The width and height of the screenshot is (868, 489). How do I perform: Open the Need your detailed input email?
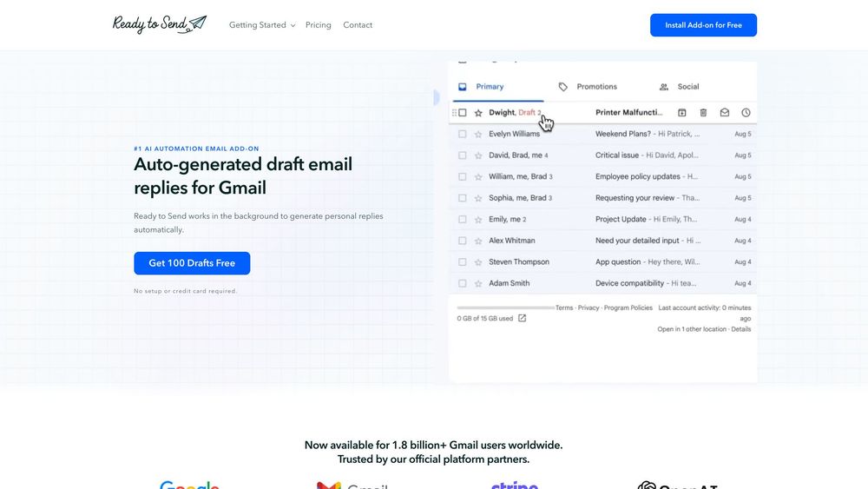click(x=603, y=241)
